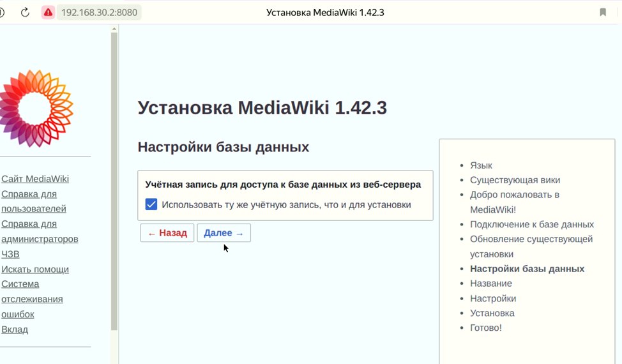Click the browser tab title text
This screenshot has width=622, height=364.
pyautogui.click(x=325, y=12)
